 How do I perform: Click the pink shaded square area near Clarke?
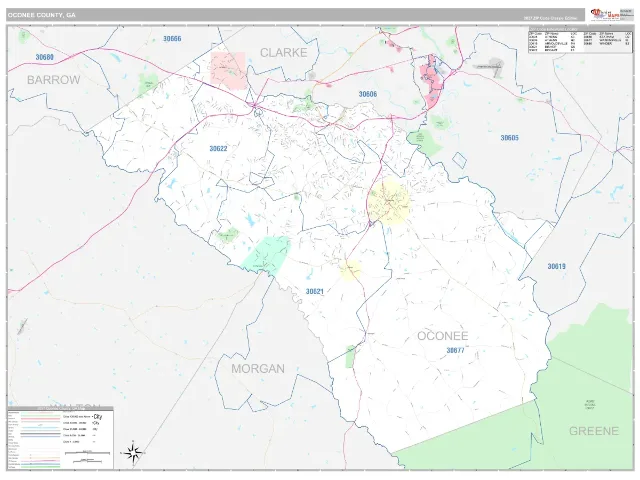(228, 70)
